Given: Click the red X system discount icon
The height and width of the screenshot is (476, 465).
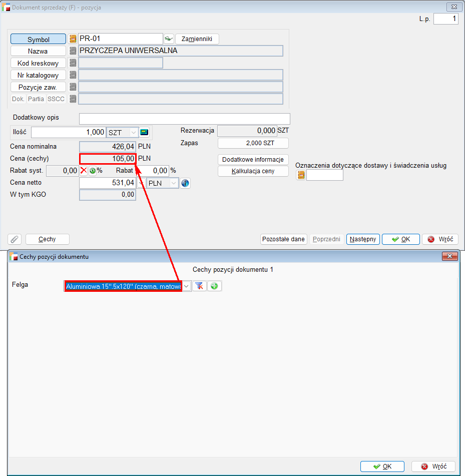Looking at the screenshot, I should 84,171.
